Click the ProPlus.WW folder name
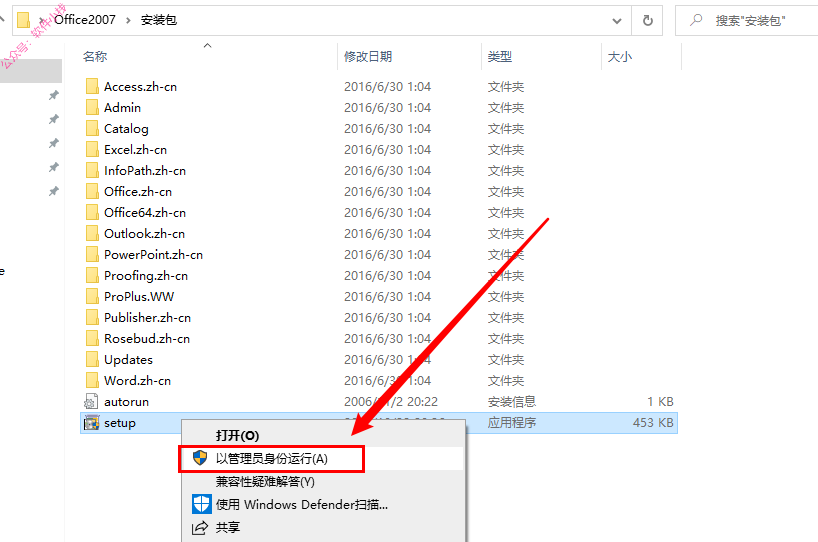 point(139,296)
